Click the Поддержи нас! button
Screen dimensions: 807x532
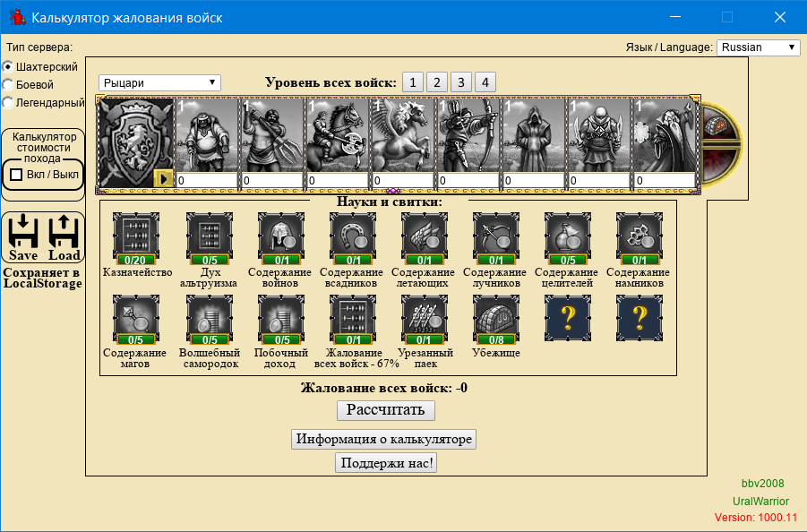point(385,463)
